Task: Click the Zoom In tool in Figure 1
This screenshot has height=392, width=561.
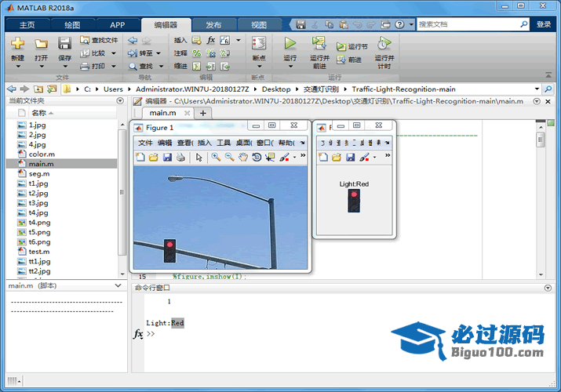Action: click(216, 158)
